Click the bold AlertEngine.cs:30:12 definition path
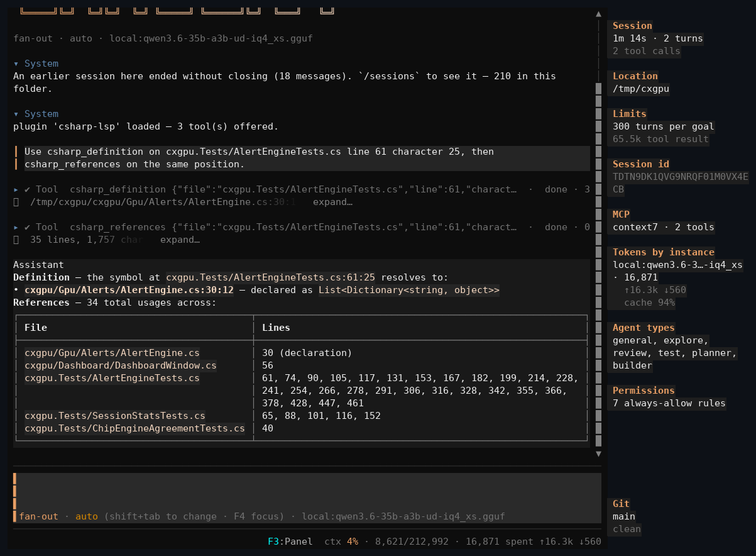The image size is (756, 556). coord(129,290)
